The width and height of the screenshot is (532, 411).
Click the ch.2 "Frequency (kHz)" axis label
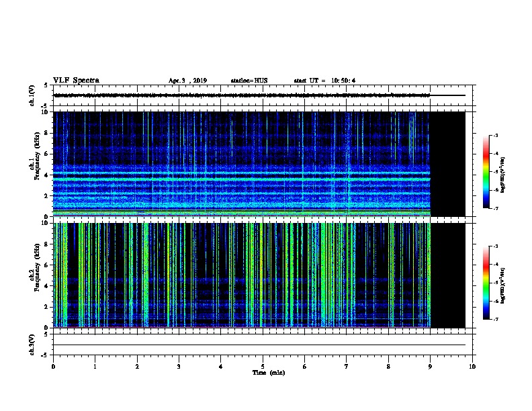click(37, 267)
